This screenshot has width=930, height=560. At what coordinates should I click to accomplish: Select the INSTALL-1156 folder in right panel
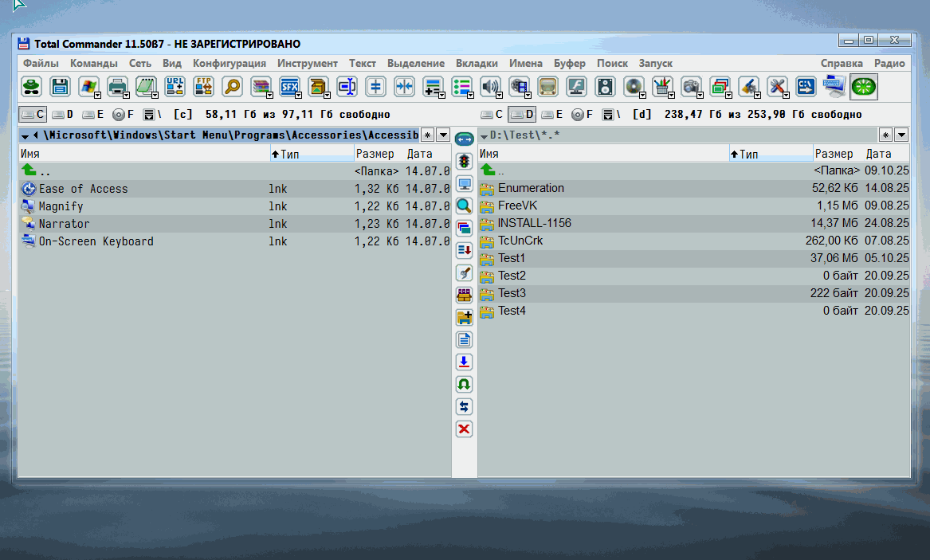point(534,223)
